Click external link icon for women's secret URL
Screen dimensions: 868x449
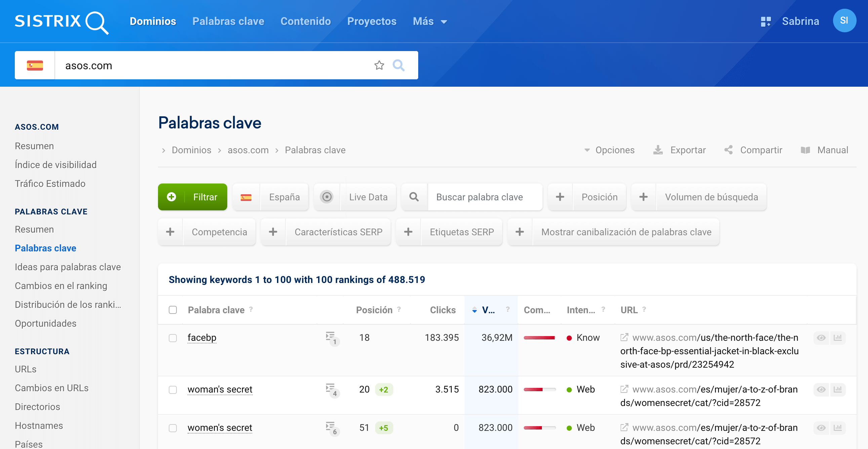click(x=624, y=427)
